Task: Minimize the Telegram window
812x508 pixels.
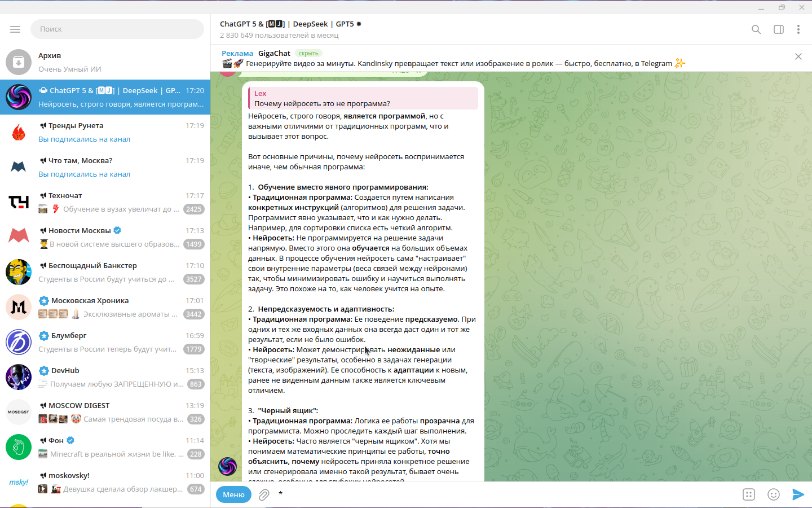Action: point(761,7)
